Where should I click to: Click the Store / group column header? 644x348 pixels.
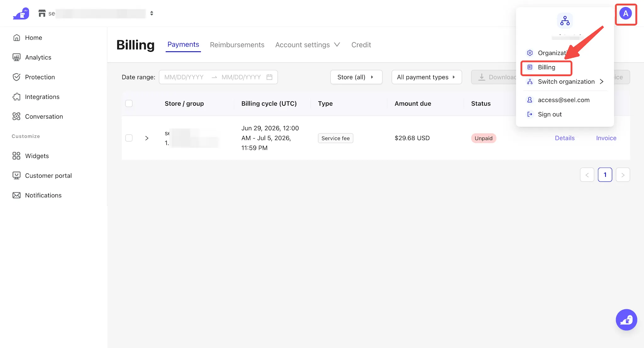pyautogui.click(x=184, y=104)
